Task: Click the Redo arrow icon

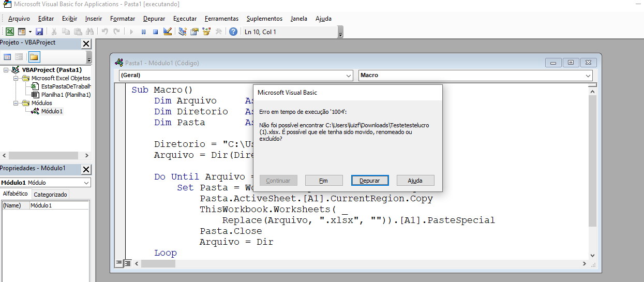Action: (116, 32)
